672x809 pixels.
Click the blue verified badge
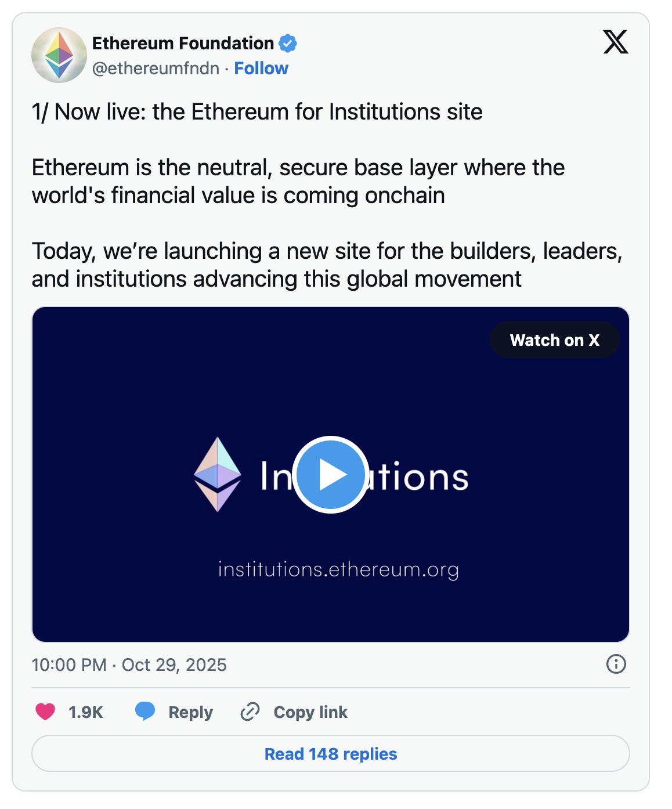[x=288, y=44]
